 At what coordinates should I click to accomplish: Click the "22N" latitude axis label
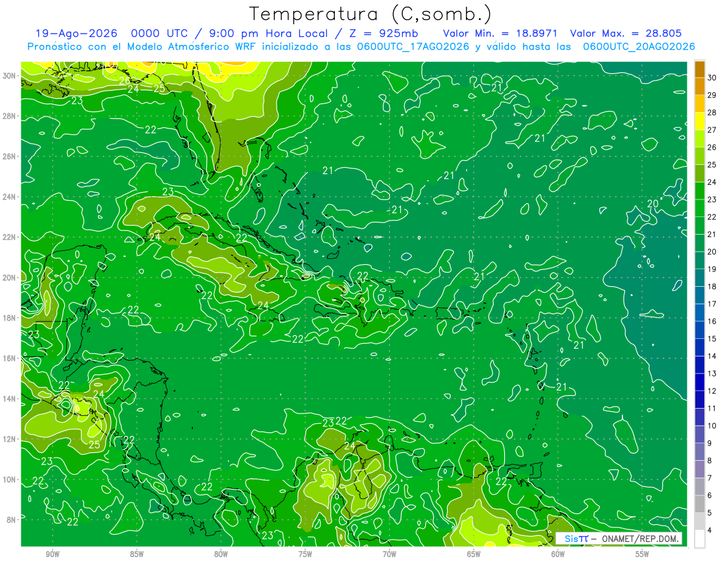10,237
